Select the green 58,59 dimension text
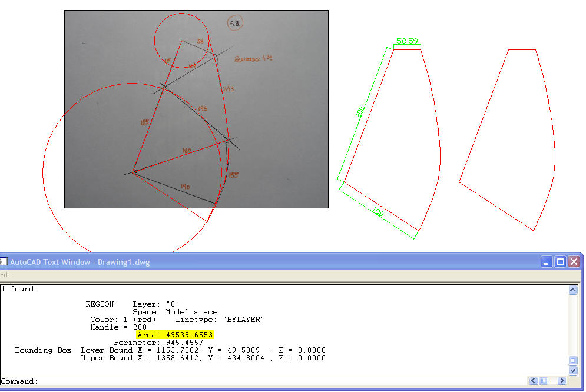 click(x=407, y=41)
